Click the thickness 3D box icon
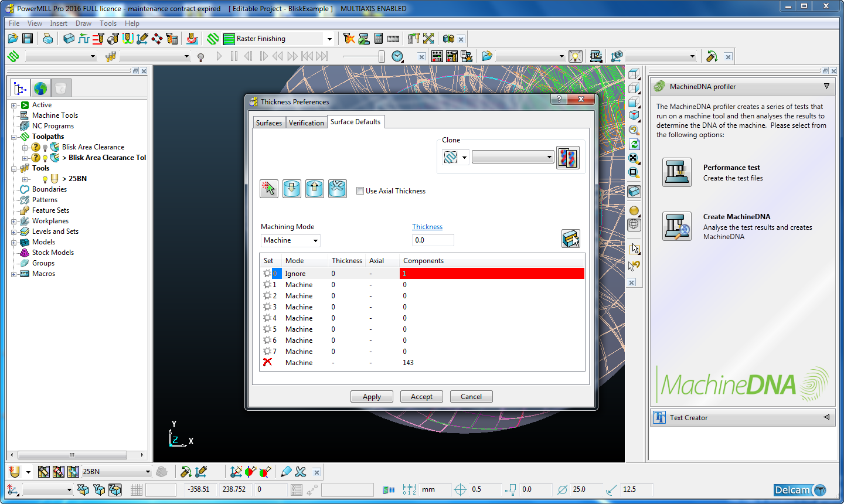Image resolution: width=844 pixels, height=504 pixels. click(570, 239)
